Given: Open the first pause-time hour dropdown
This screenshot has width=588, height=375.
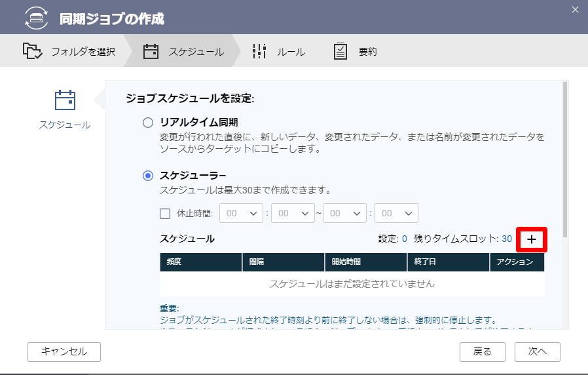Looking at the screenshot, I should pyautogui.click(x=241, y=213).
